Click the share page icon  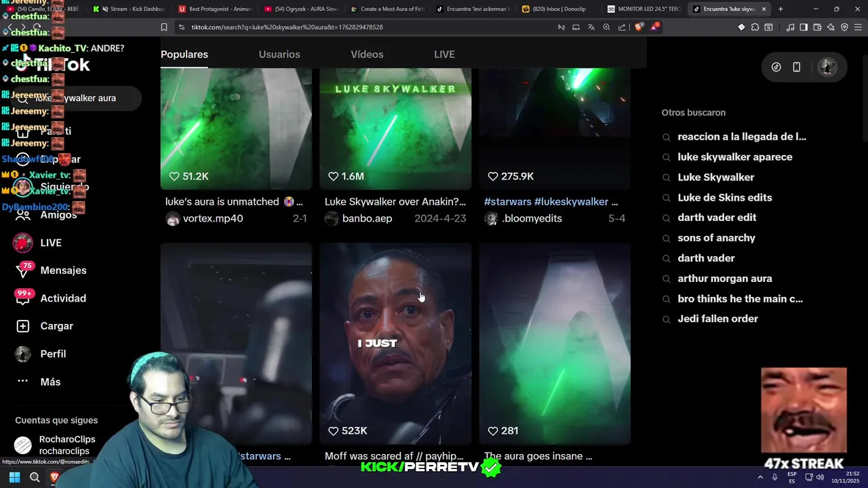(622, 27)
